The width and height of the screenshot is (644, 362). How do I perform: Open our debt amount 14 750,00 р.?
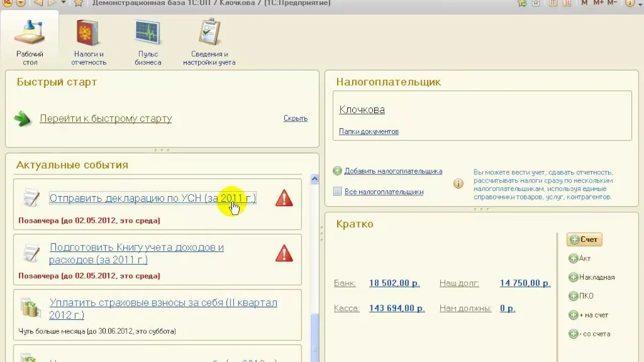pyautogui.click(x=525, y=283)
